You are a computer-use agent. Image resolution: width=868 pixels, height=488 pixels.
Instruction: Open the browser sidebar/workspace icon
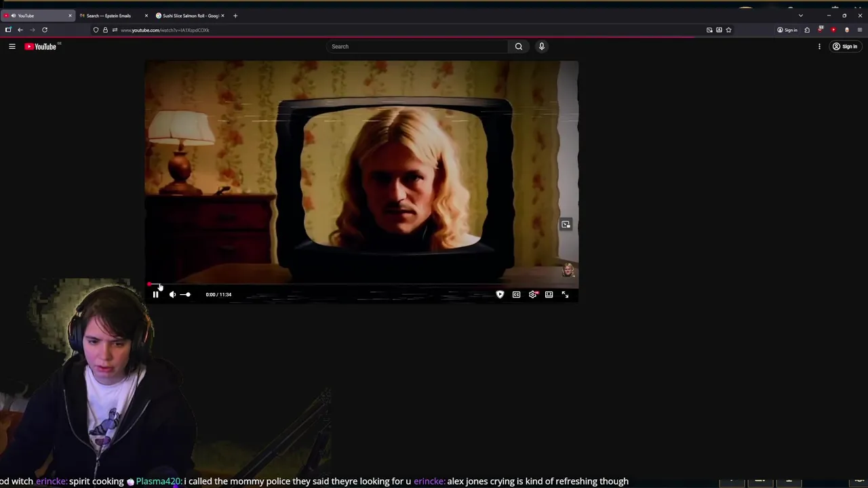[x=8, y=30]
